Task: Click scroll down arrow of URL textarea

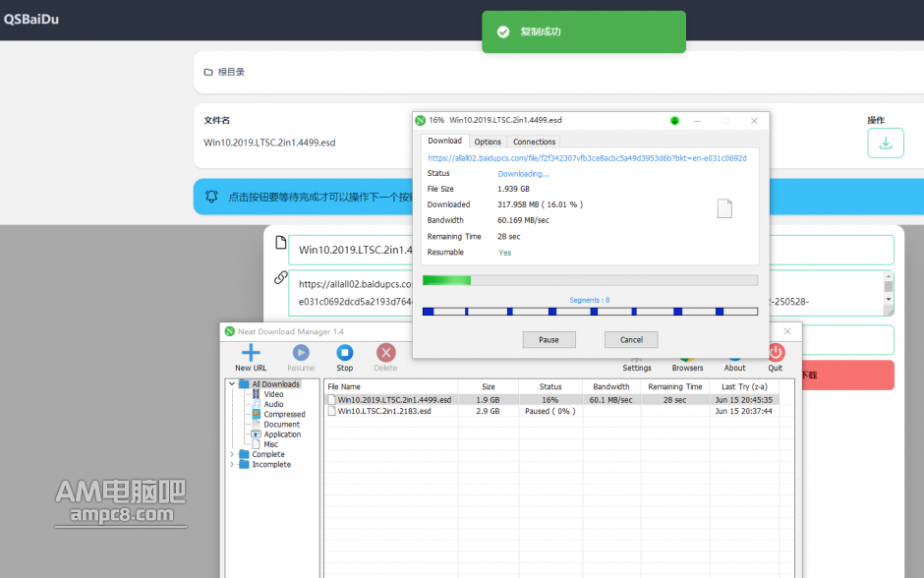Action: point(889,299)
